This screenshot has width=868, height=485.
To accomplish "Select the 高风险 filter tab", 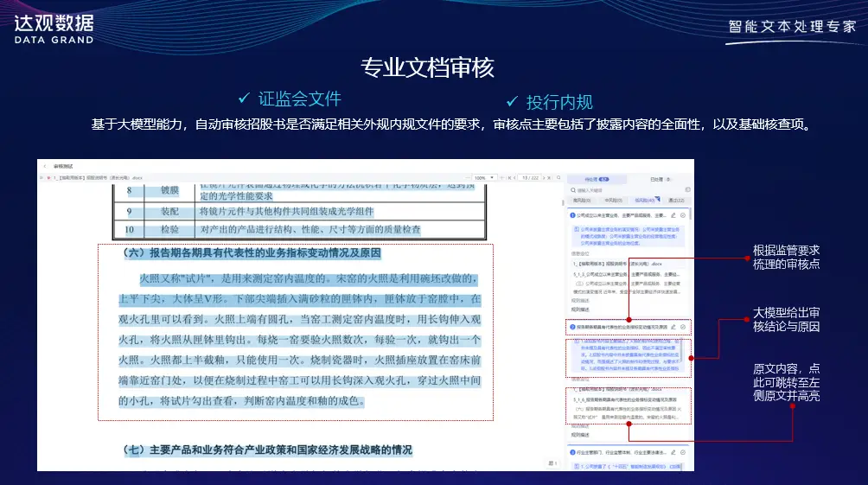I will pos(583,200).
